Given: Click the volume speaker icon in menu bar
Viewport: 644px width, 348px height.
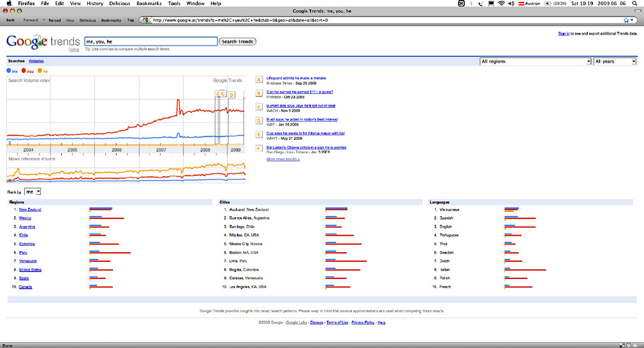Looking at the screenshot, I should [x=512, y=3].
